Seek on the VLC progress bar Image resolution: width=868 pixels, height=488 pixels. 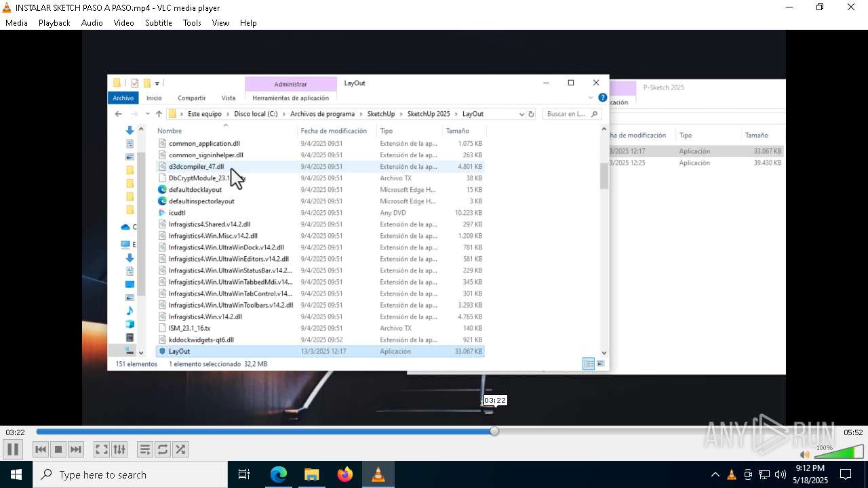tap(437, 432)
